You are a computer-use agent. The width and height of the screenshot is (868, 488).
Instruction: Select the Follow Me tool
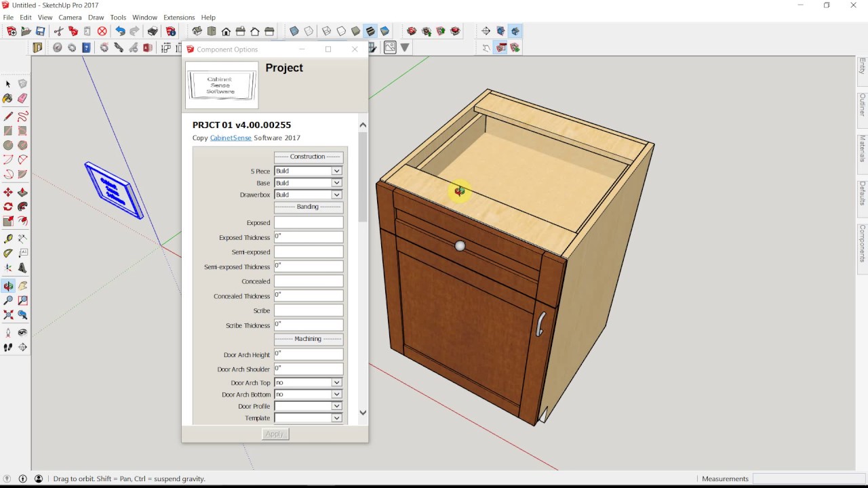tap(22, 207)
